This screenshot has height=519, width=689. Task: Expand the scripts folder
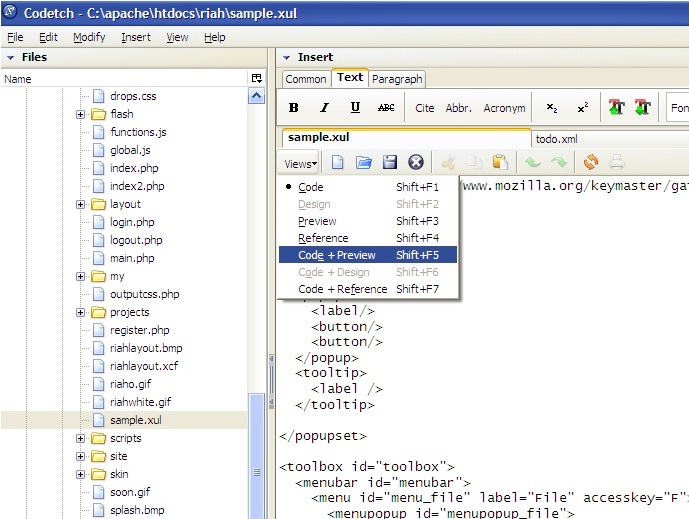pos(80,439)
